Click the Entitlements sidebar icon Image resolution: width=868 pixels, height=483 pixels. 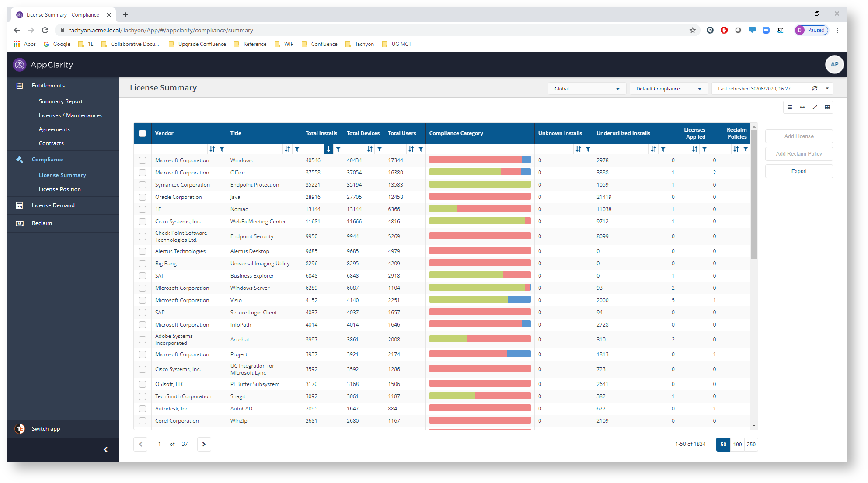click(20, 86)
